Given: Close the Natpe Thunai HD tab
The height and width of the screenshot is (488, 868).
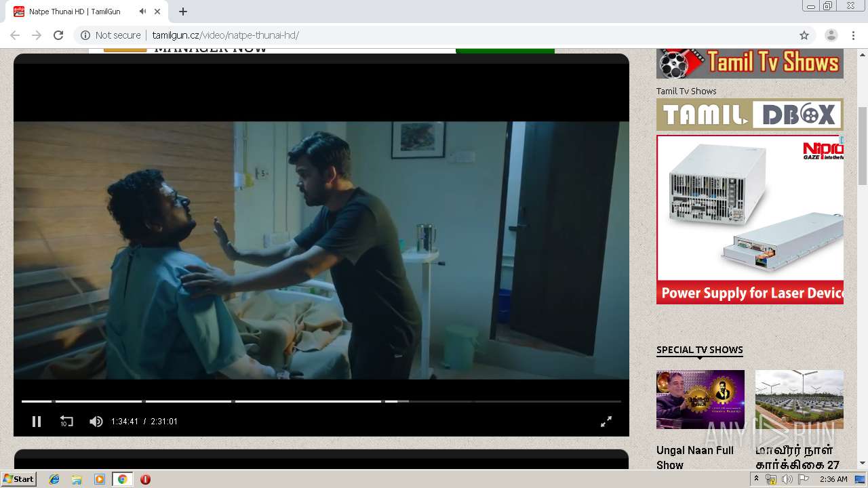Looking at the screenshot, I should 157,12.
